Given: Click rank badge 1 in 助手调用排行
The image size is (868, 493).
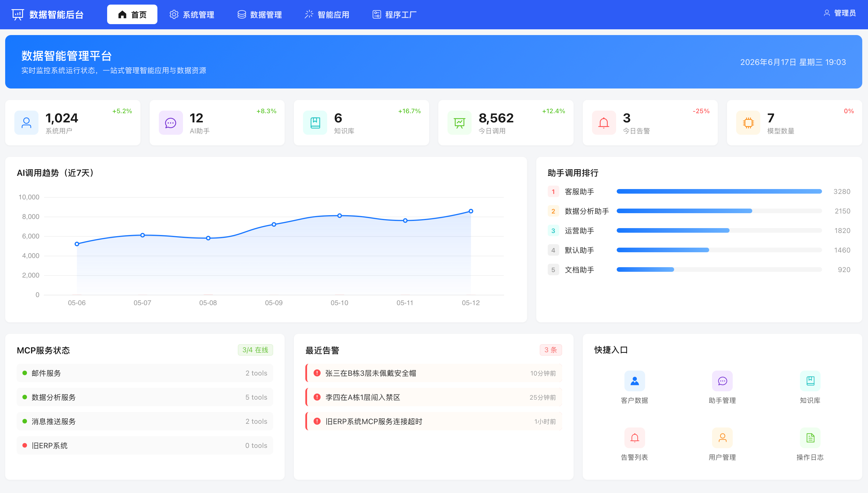Looking at the screenshot, I should (553, 192).
